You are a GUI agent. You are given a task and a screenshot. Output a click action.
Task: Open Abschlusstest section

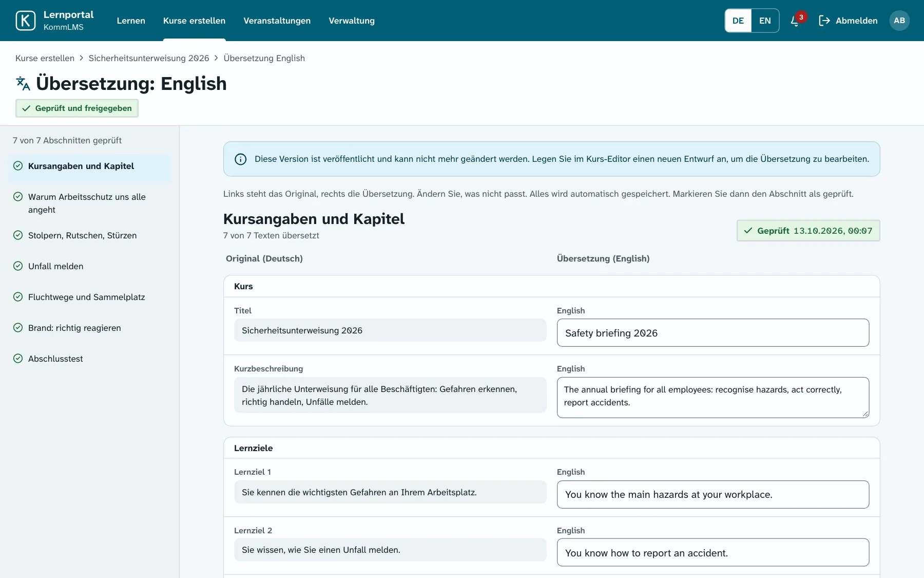[89, 359]
